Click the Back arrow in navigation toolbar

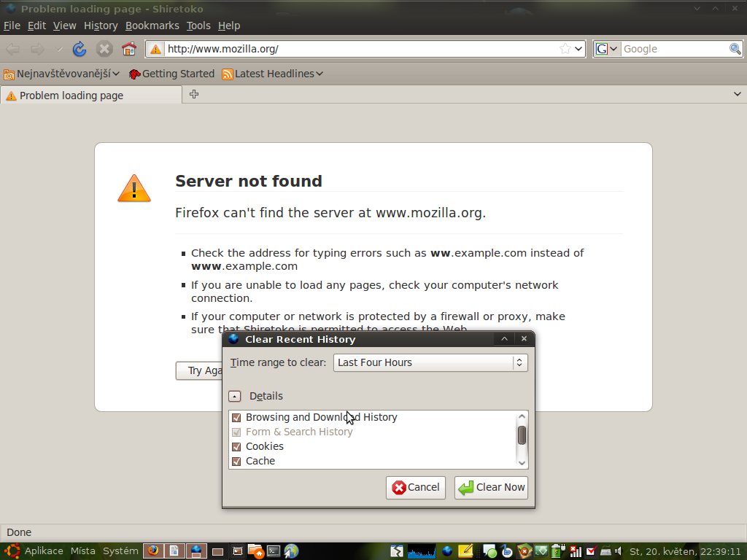point(13,49)
